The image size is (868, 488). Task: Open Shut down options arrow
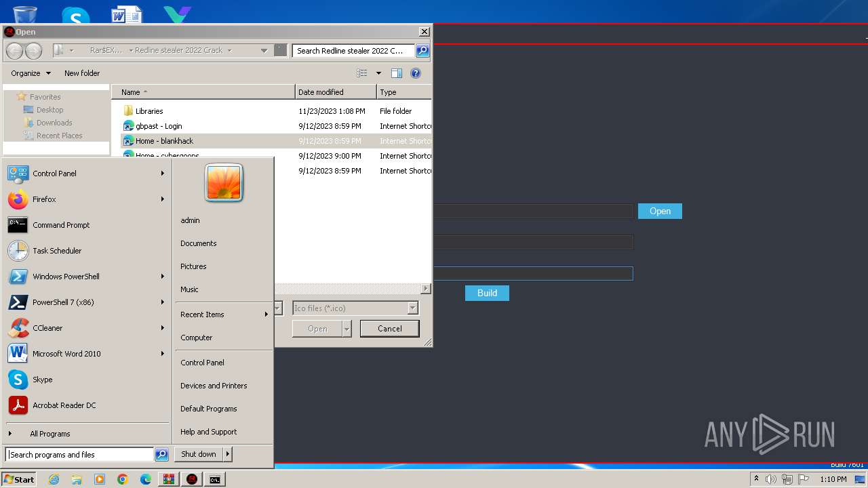click(x=227, y=454)
